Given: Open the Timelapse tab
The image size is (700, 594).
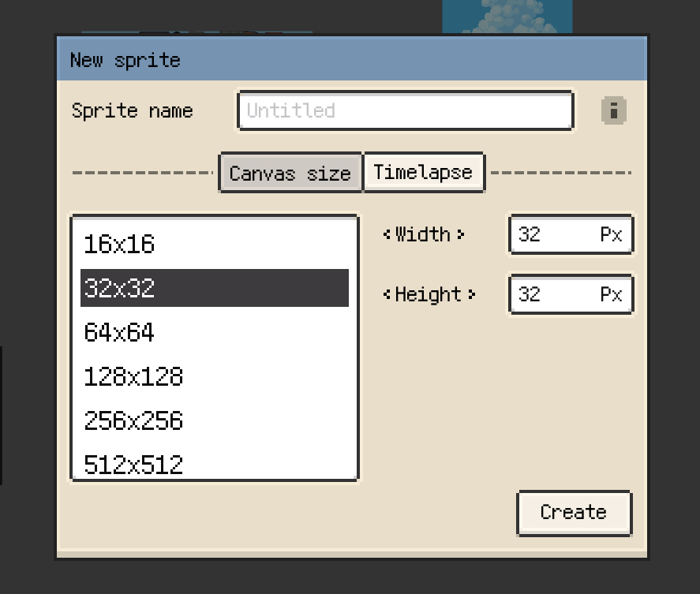Looking at the screenshot, I should click(x=423, y=172).
